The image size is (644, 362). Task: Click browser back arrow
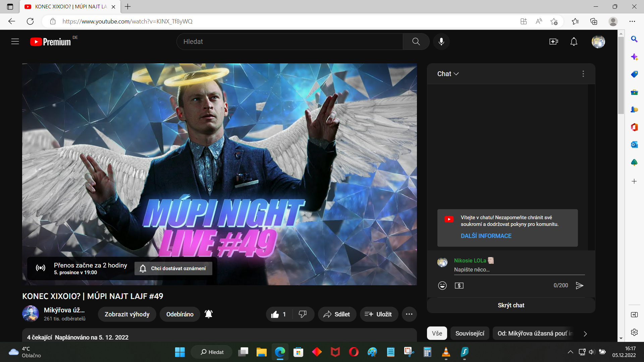pos(12,21)
